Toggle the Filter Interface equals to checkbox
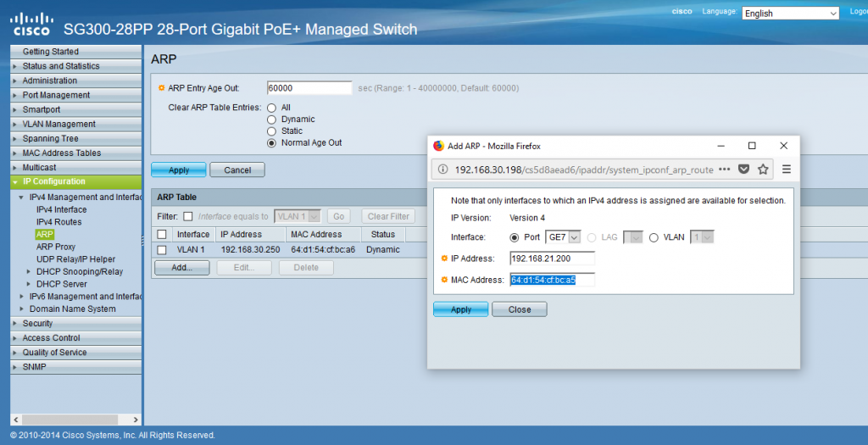 coord(188,216)
